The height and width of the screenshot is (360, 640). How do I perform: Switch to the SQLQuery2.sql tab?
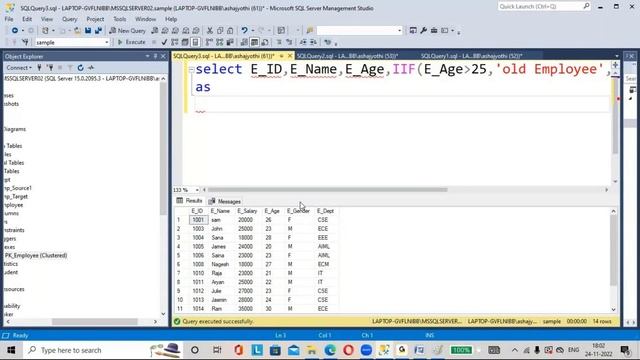point(347,56)
